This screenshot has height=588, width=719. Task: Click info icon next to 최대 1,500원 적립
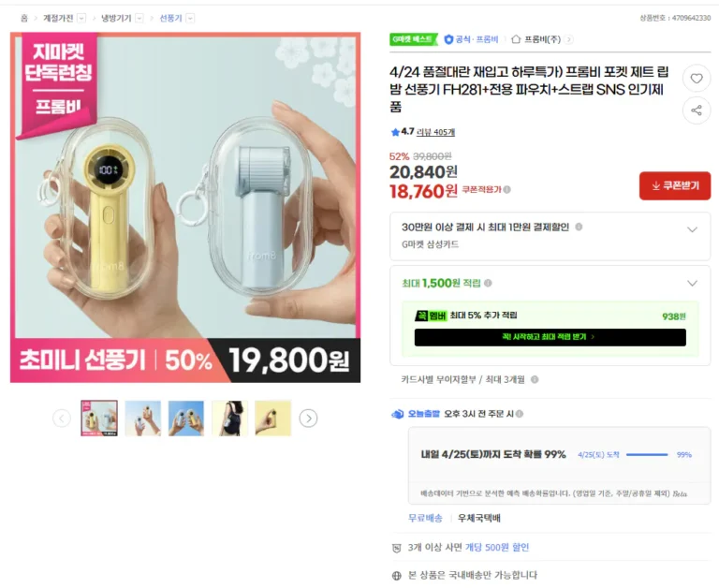click(x=488, y=283)
